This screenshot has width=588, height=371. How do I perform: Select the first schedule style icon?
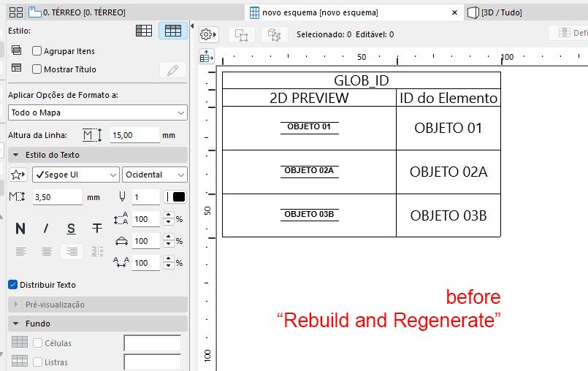[x=144, y=31]
